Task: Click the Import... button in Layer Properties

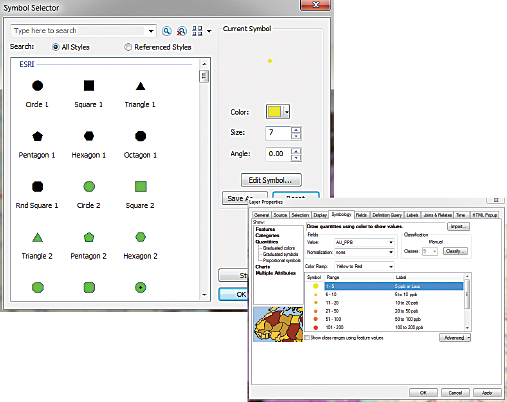Action: (458, 227)
